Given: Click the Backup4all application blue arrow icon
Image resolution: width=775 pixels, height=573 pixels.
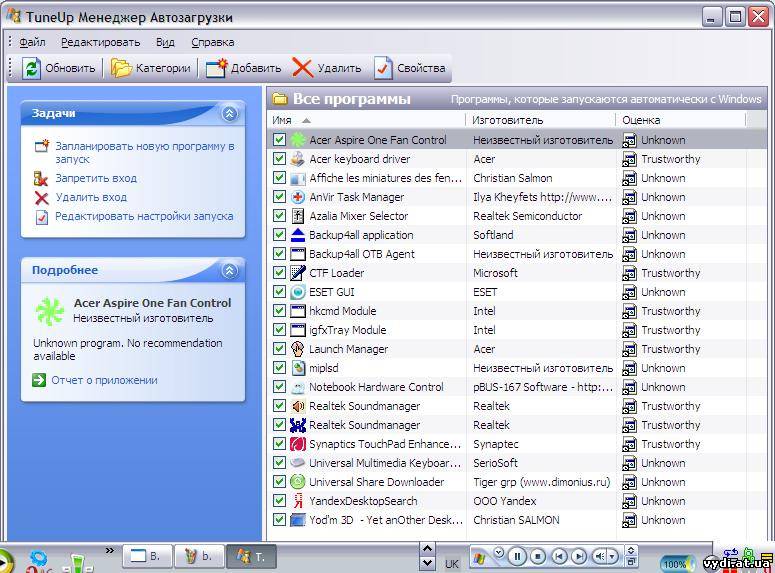Looking at the screenshot, I should (x=298, y=235).
